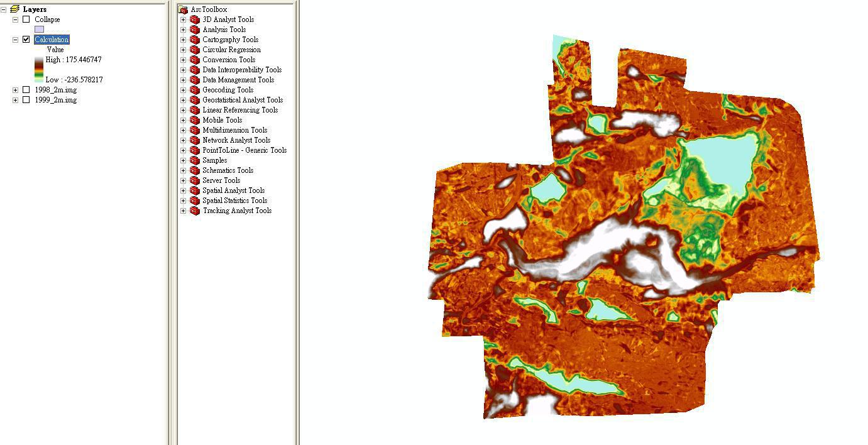Click the Tracking Analyst Tools toolbox icon
The height and width of the screenshot is (445, 868).
pyautogui.click(x=195, y=211)
